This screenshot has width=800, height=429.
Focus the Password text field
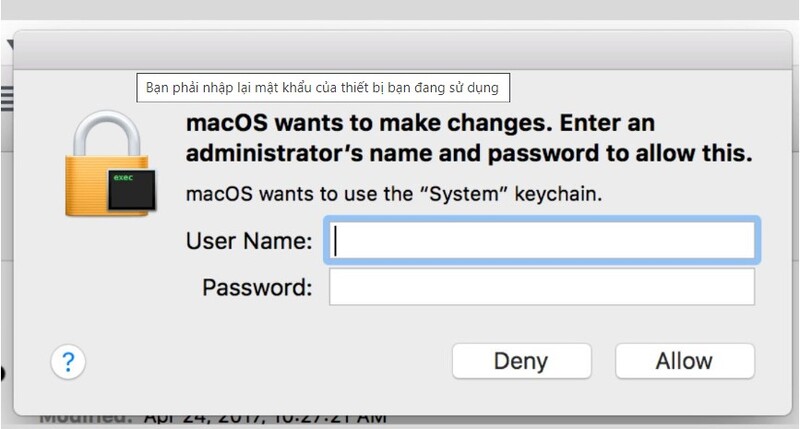coord(542,287)
